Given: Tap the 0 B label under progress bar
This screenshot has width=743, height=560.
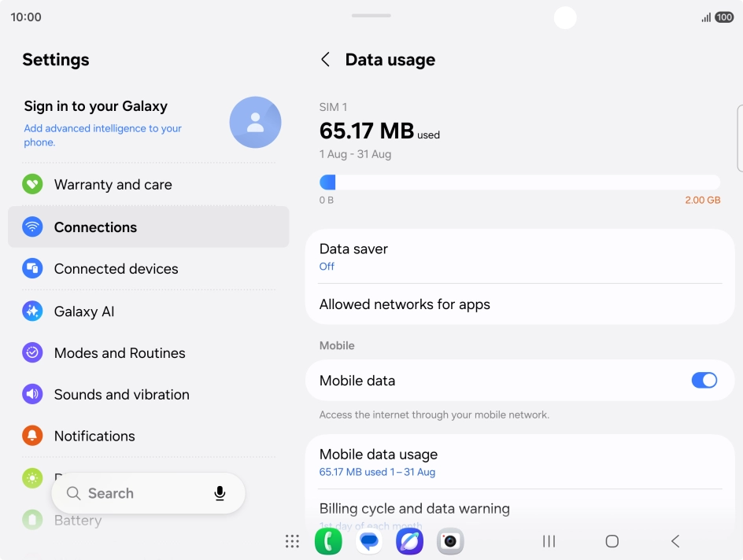Looking at the screenshot, I should pos(327,201).
